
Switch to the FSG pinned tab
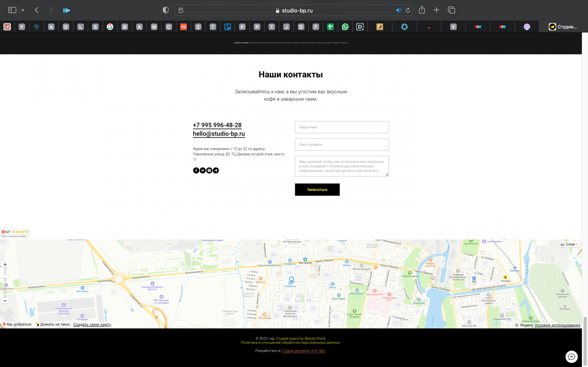point(183,27)
